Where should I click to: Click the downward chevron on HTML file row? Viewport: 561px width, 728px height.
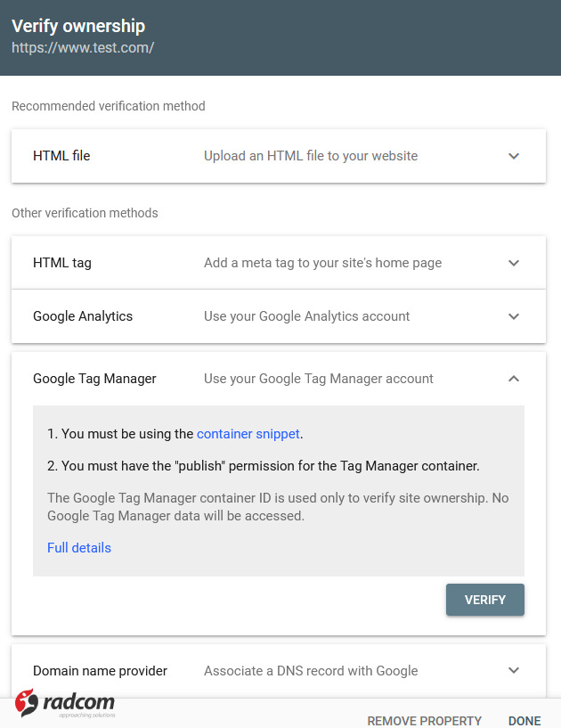pyautogui.click(x=514, y=155)
